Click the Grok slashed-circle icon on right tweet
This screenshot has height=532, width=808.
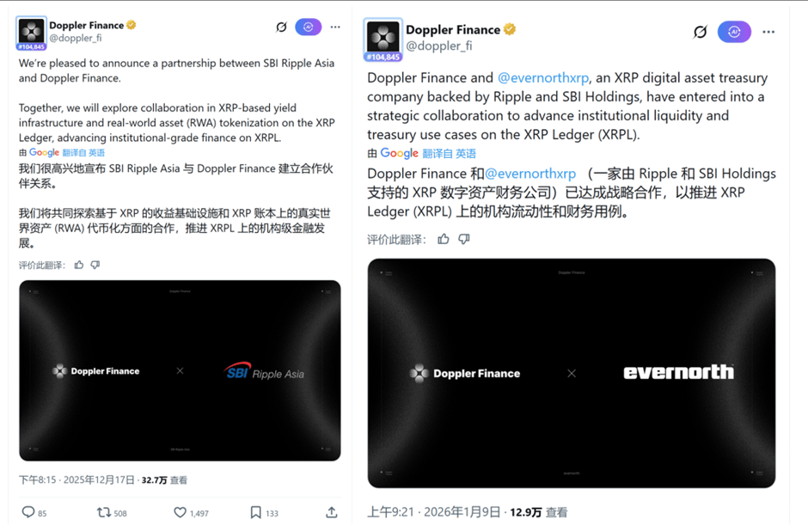tap(700, 32)
